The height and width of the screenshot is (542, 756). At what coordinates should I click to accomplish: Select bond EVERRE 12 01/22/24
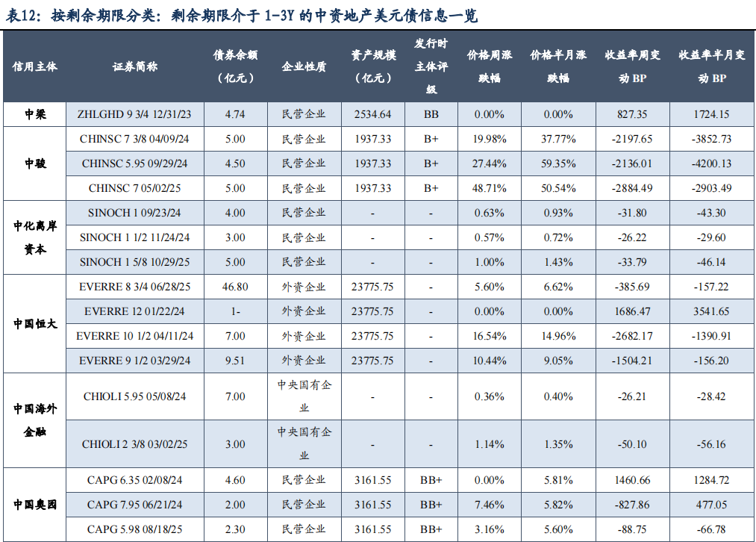[x=134, y=311]
